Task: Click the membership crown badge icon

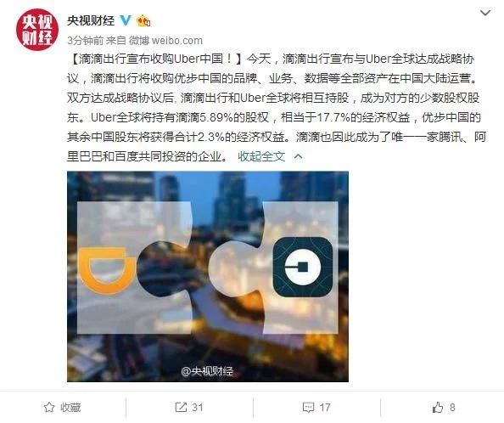Action: [x=143, y=21]
